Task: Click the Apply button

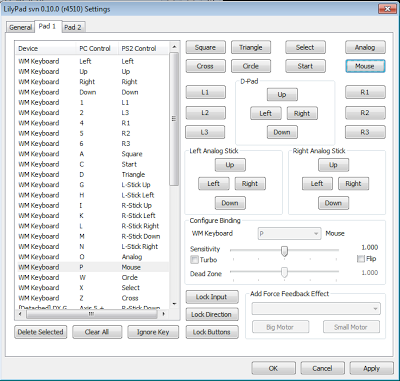Action: coord(371,368)
